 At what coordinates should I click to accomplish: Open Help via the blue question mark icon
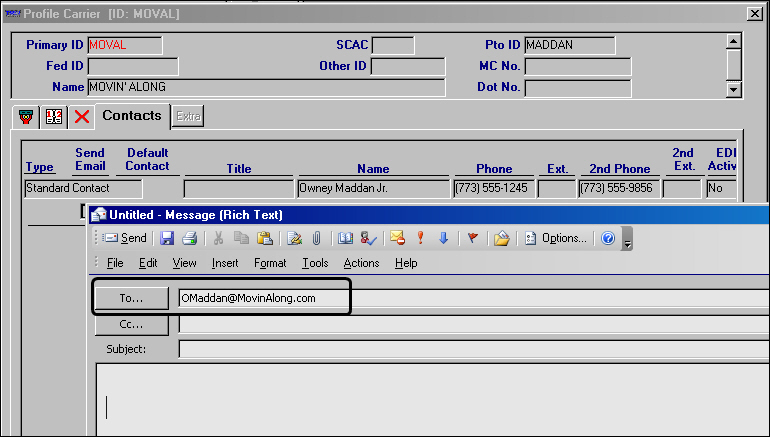point(607,238)
